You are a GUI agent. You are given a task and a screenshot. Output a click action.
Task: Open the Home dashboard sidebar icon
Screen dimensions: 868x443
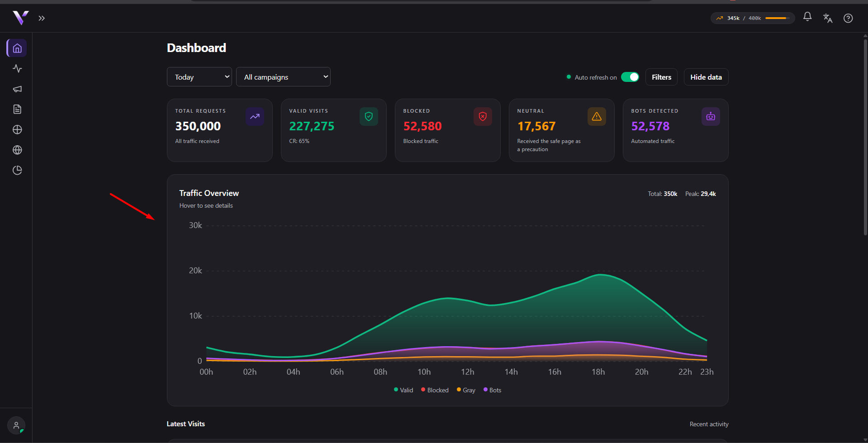[17, 48]
